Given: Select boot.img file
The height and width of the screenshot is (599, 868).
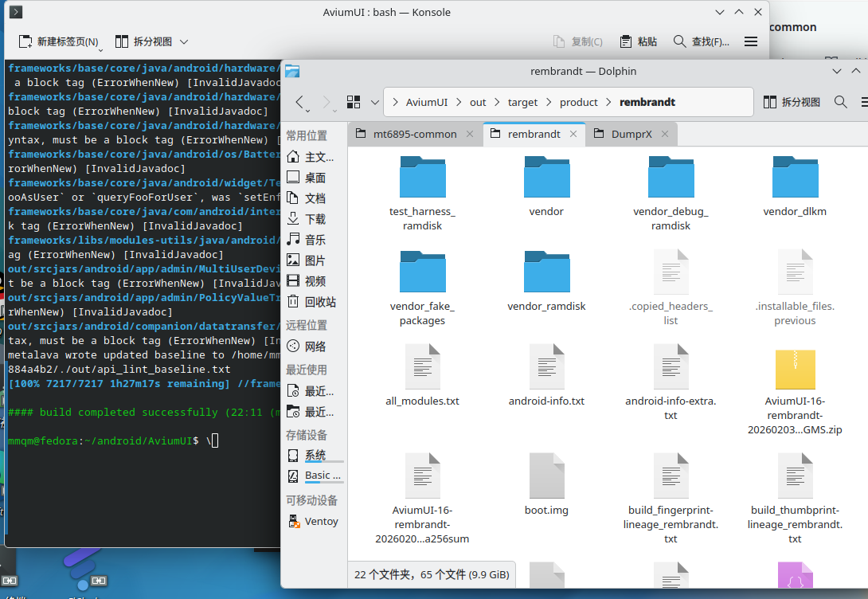Looking at the screenshot, I should (x=546, y=484).
